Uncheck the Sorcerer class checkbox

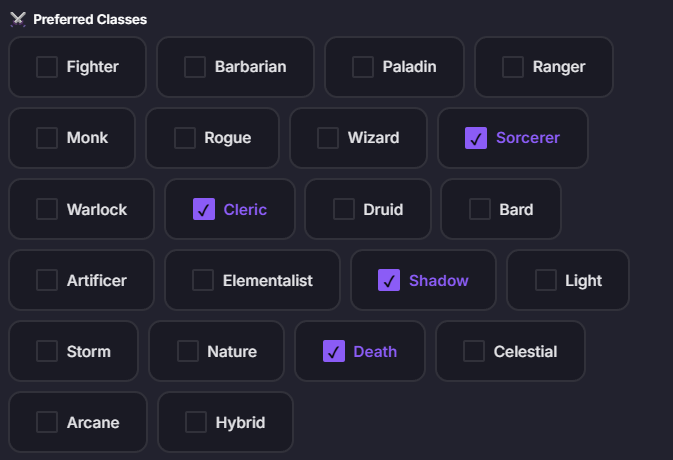point(476,138)
